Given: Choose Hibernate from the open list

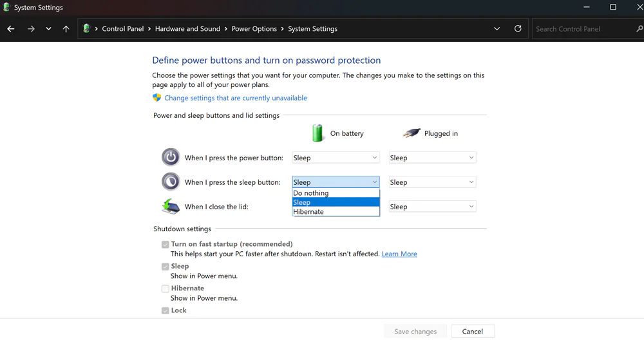Looking at the screenshot, I should (x=336, y=212).
